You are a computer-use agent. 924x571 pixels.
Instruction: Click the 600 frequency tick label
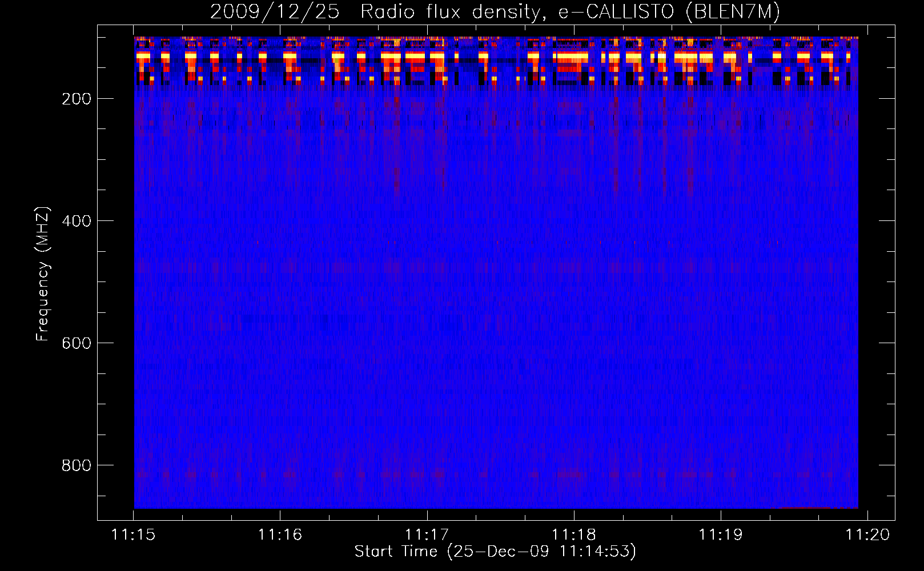point(77,343)
